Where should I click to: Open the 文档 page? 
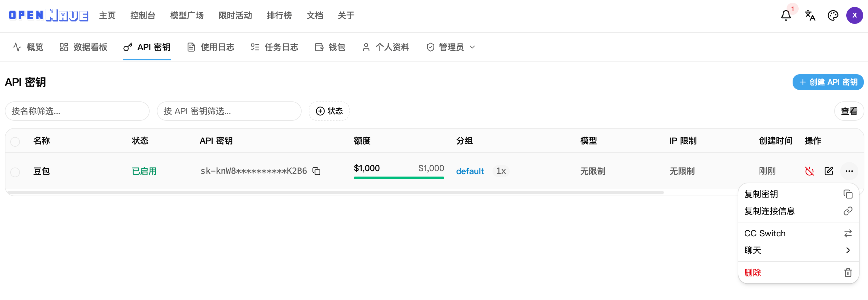[315, 15]
